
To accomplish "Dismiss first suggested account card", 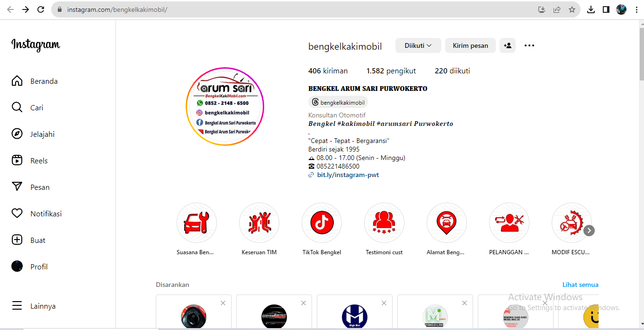I will (x=223, y=303).
